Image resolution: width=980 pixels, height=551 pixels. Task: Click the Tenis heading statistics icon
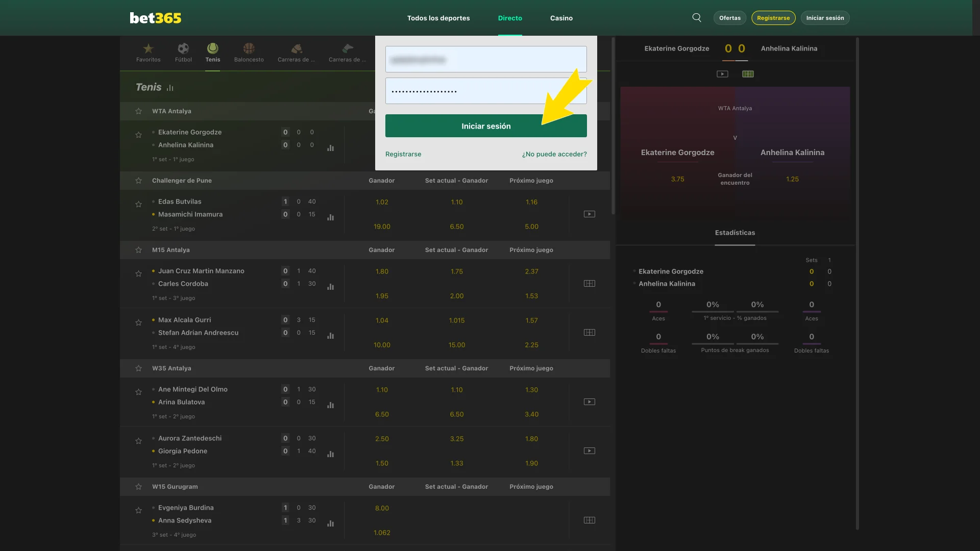pyautogui.click(x=169, y=88)
